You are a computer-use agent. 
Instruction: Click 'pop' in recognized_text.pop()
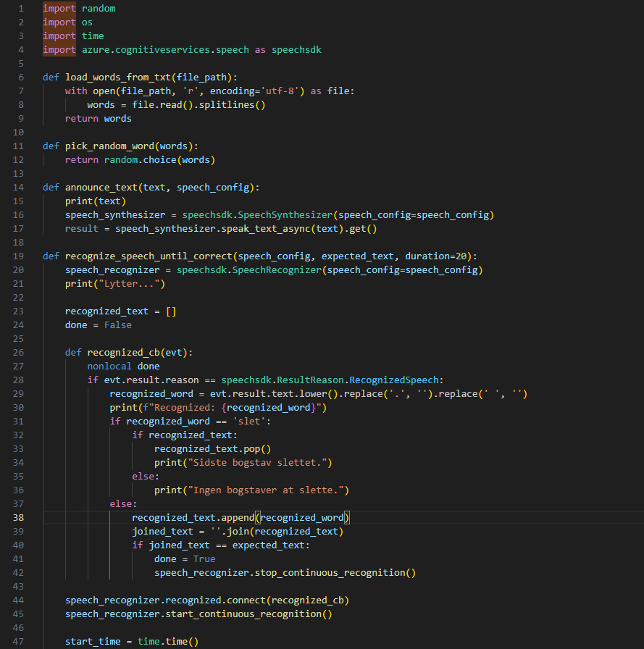(x=252, y=448)
